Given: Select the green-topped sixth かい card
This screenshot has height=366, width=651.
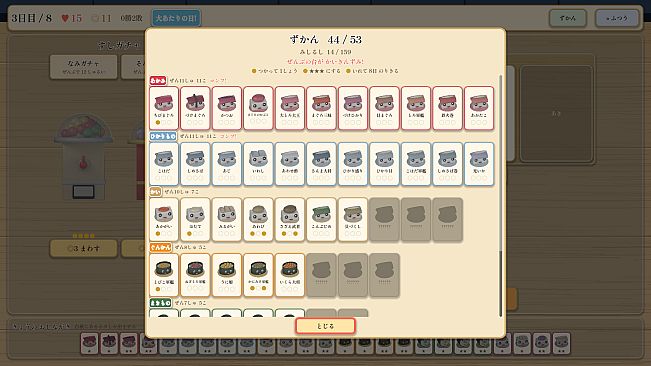Looking at the screenshot, I should tap(322, 220).
